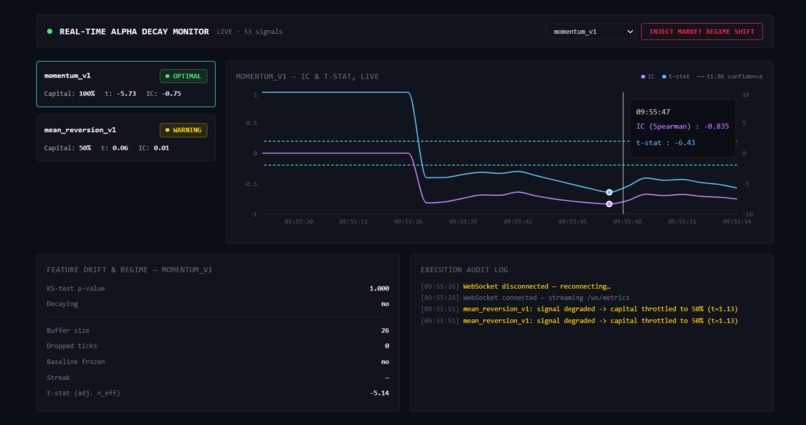Select the momentum_v1 signal card
This screenshot has height=425, width=806.
click(126, 84)
